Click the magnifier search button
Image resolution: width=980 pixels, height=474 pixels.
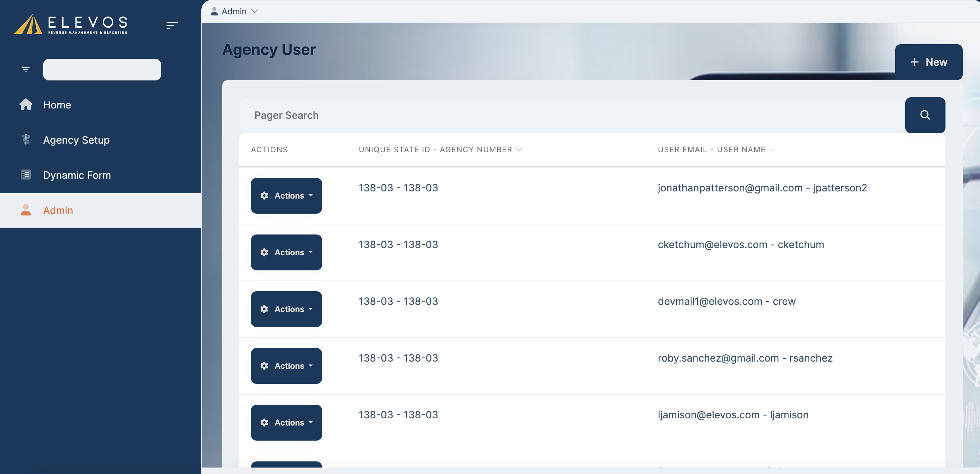point(925,115)
